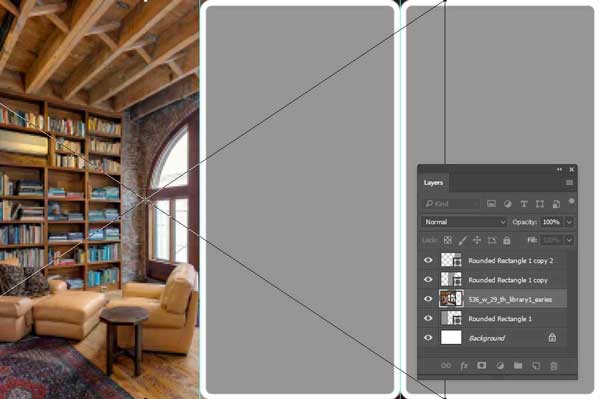The image size is (600, 399).
Task: Click the transform center point on the library photo
Action: 147,199
